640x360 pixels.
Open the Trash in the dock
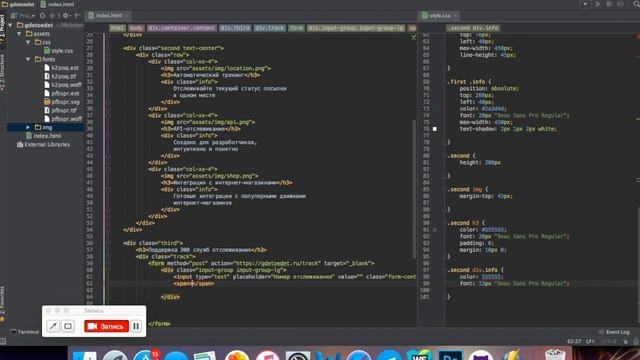(x=555, y=354)
